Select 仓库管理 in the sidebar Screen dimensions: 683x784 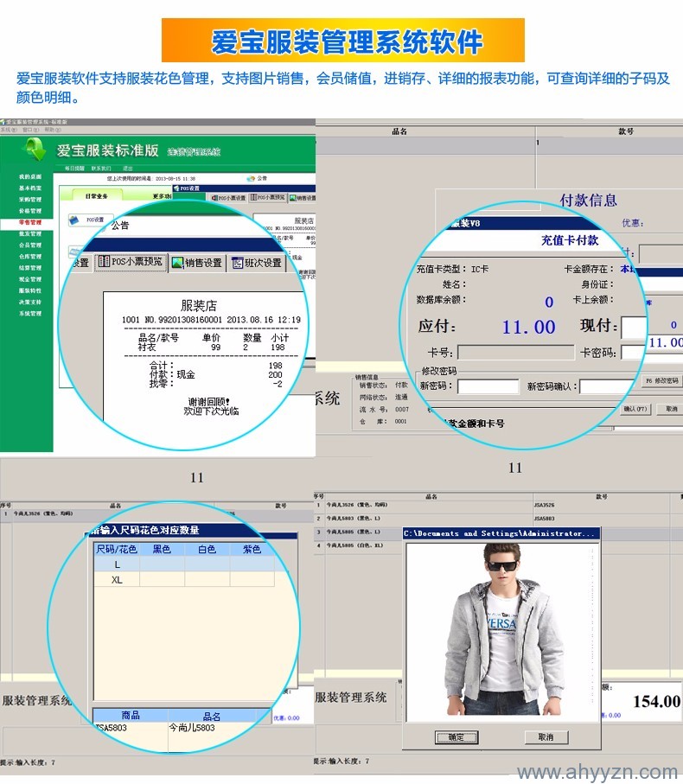(x=29, y=256)
